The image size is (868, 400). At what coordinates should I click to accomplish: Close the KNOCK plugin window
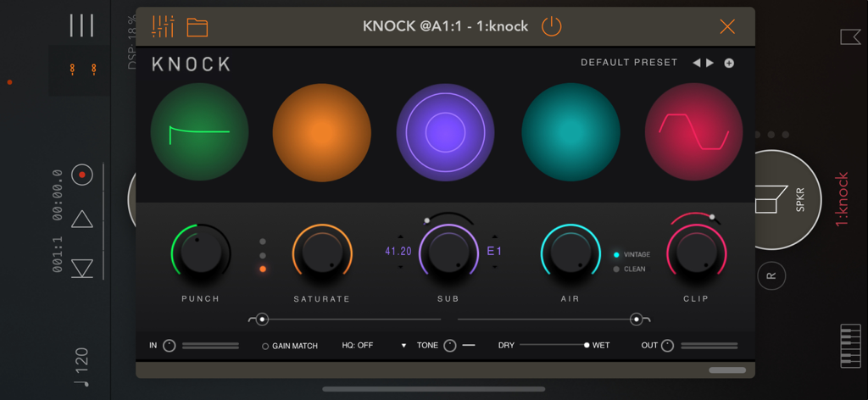[x=726, y=26]
